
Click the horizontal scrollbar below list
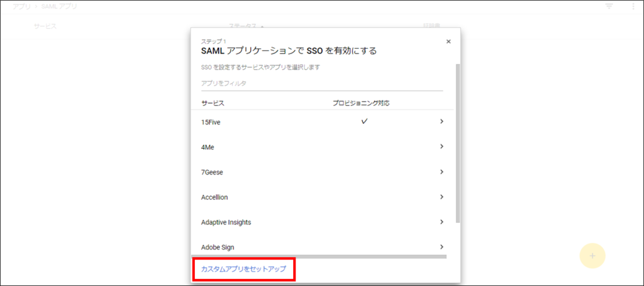pyautogui.click(x=319, y=257)
